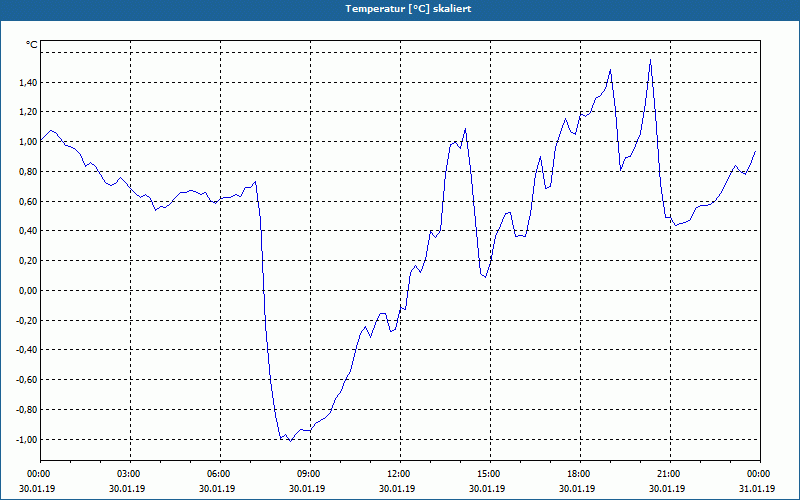Click the 21:00 time axis label

[x=670, y=474]
